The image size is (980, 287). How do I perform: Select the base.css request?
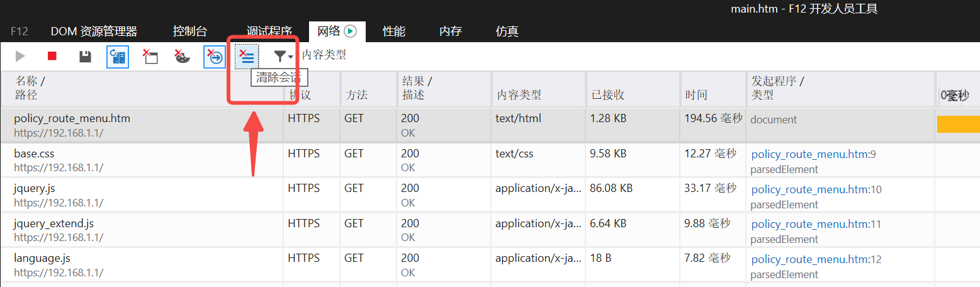point(490,160)
